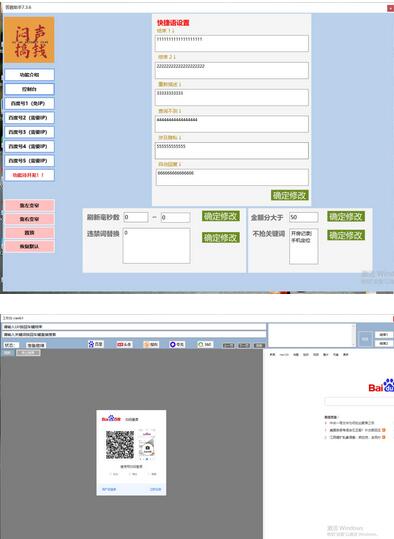Click the orange calligraphy logo at top-left

pos(29,40)
